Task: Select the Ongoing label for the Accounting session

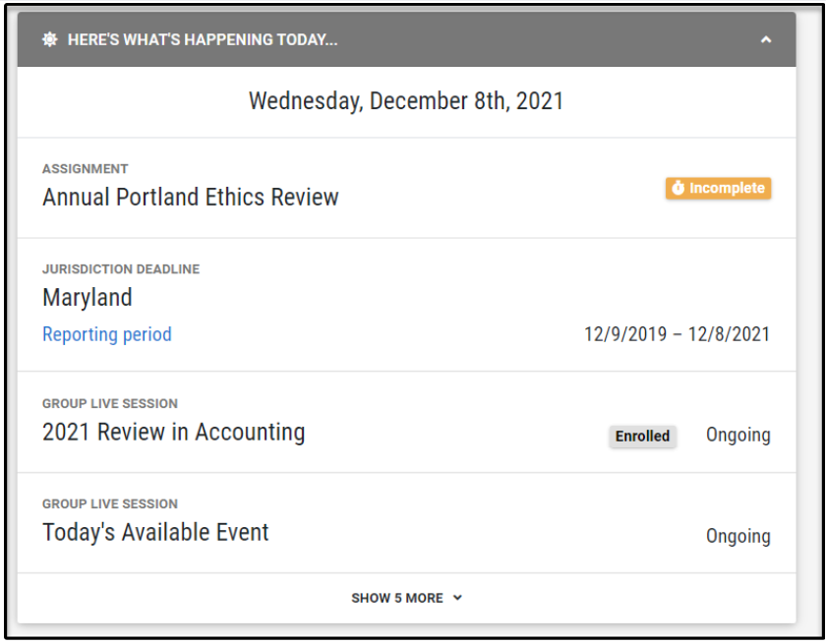Action: (737, 435)
